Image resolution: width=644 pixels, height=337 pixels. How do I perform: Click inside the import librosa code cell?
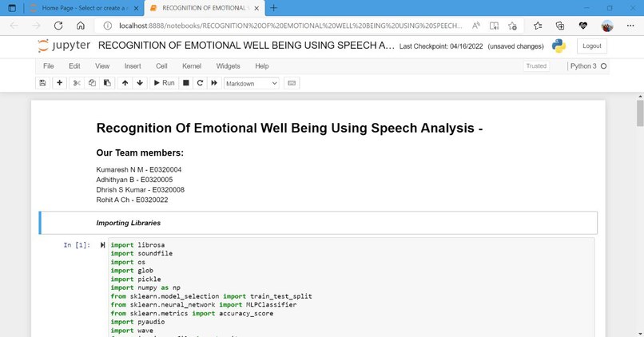351,287
